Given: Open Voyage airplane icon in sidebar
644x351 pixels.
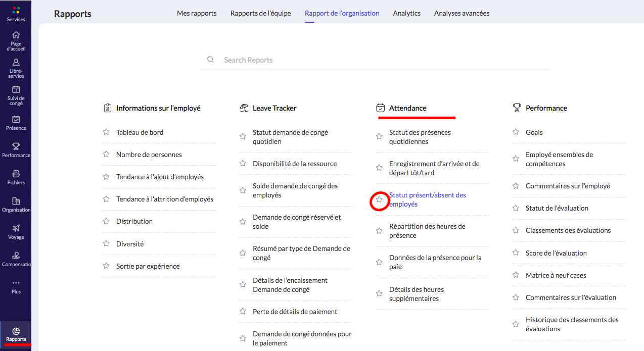Looking at the screenshot, I should coord(16,228).
